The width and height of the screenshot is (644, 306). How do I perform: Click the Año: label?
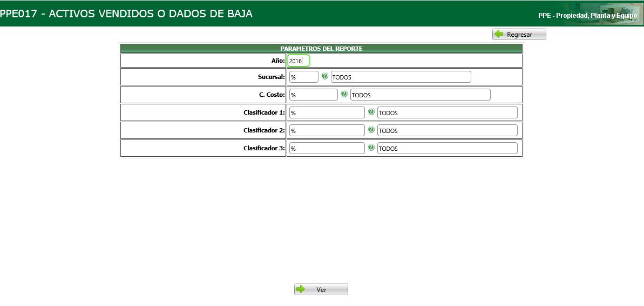[278, 61]
